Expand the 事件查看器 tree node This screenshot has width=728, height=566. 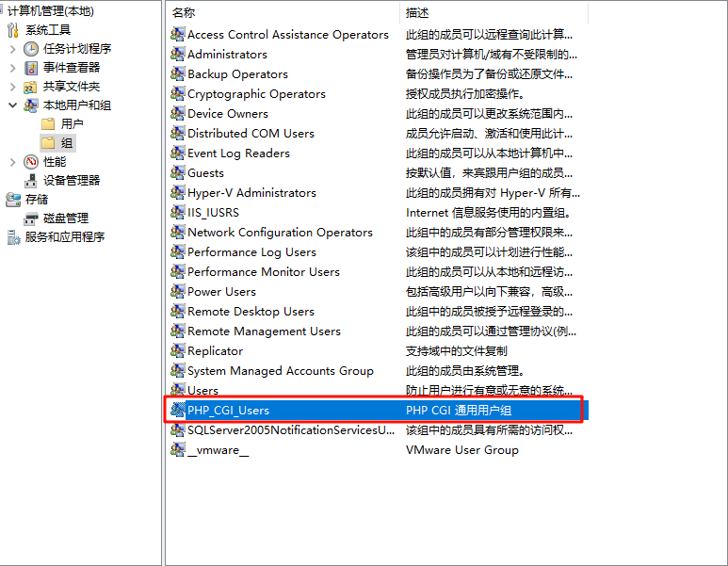click(12, 68)
